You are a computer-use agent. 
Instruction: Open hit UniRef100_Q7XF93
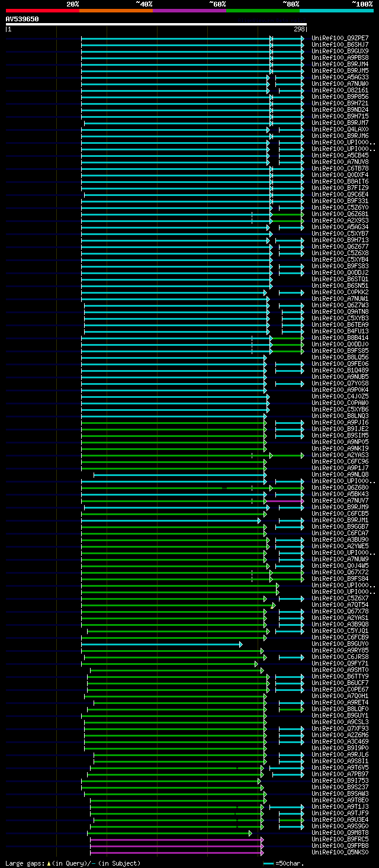340,728
